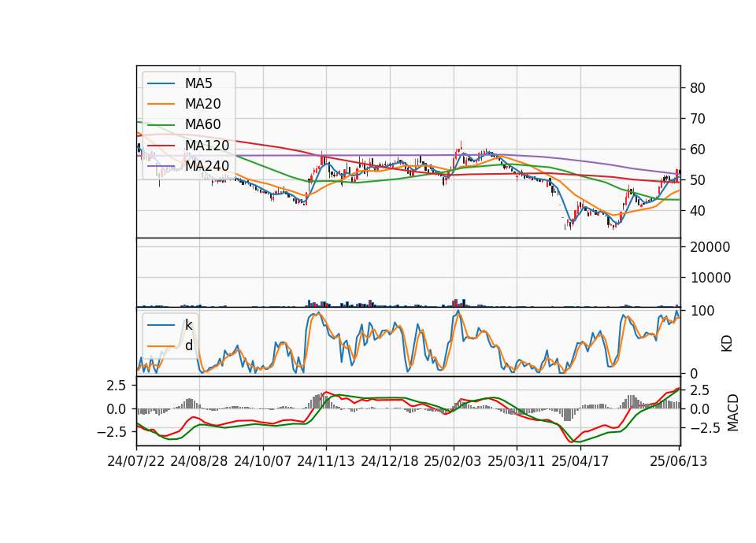The image size is (756, 543).
Task: Click the green MA60 legend line
Action: (x=161, y=125)
